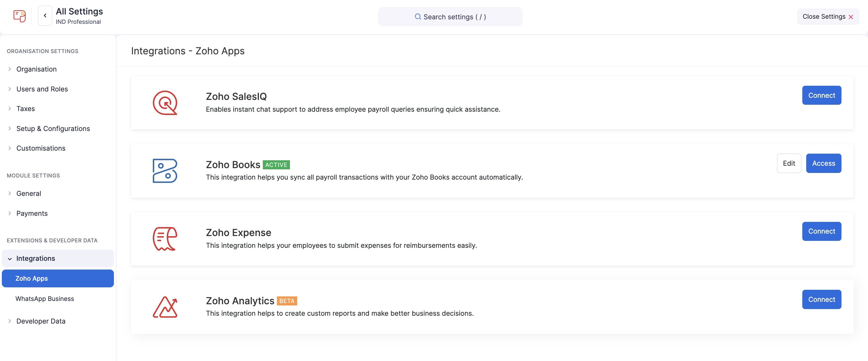This screenshot has width=868, height=361.
Task: Expand the Developer Data section
Action: 40,321
